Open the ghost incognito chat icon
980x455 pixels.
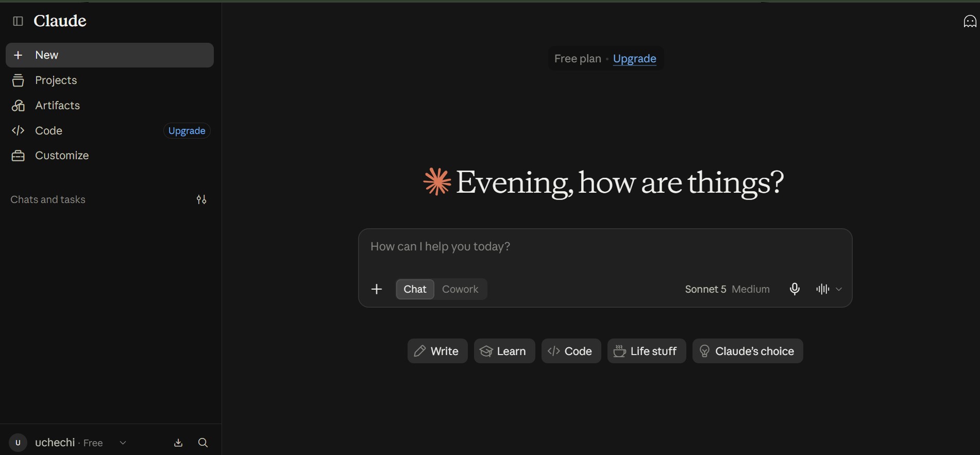[x=970, y=21]
